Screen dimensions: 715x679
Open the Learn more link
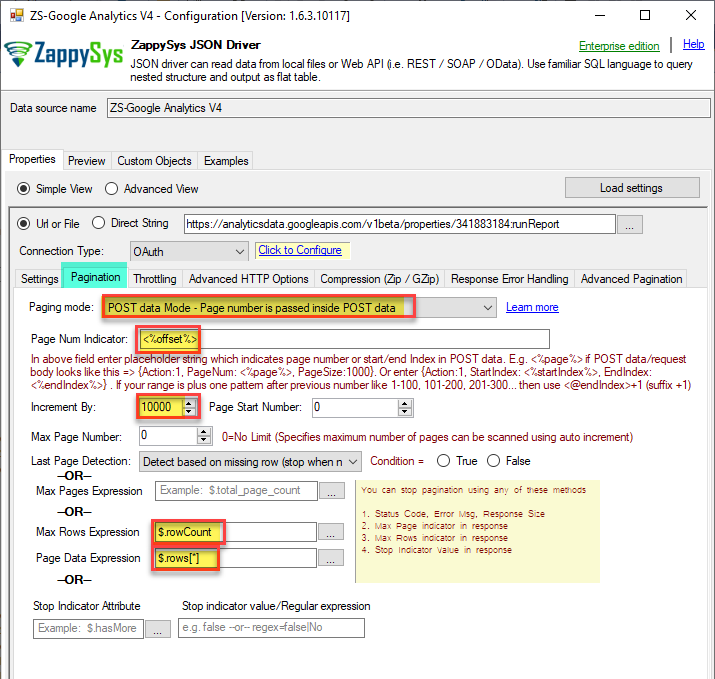tap(532, 307)
